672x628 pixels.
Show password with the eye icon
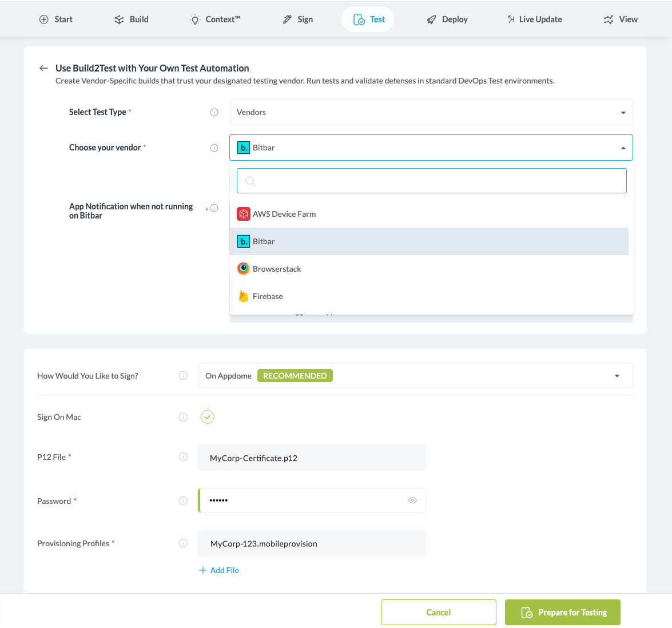click(x=412, y=500)
